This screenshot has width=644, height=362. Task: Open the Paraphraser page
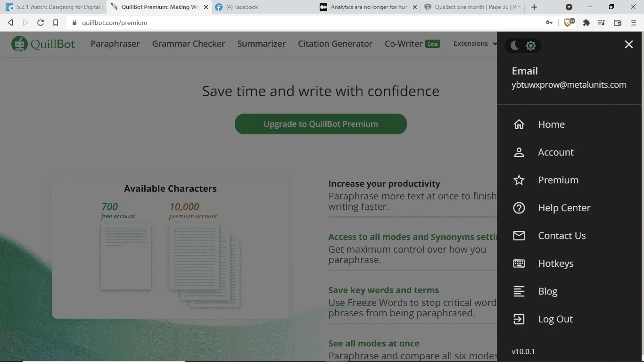(x=115, y=44)
